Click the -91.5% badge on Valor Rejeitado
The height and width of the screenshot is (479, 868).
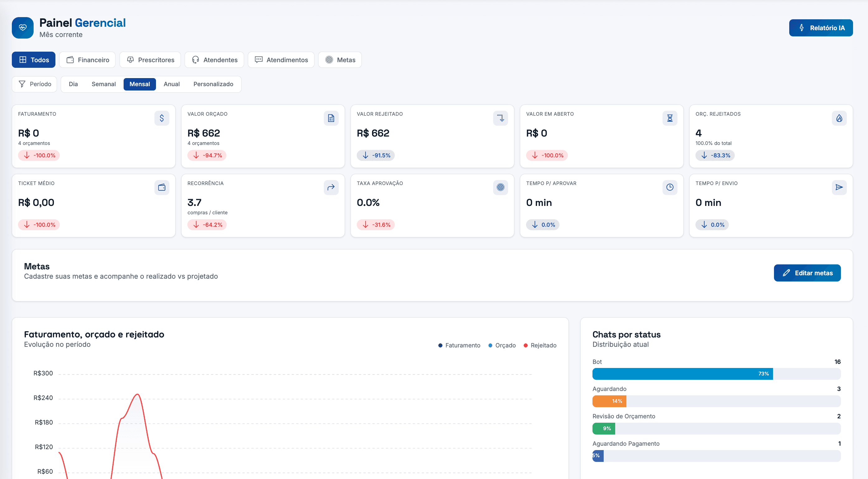376,155
